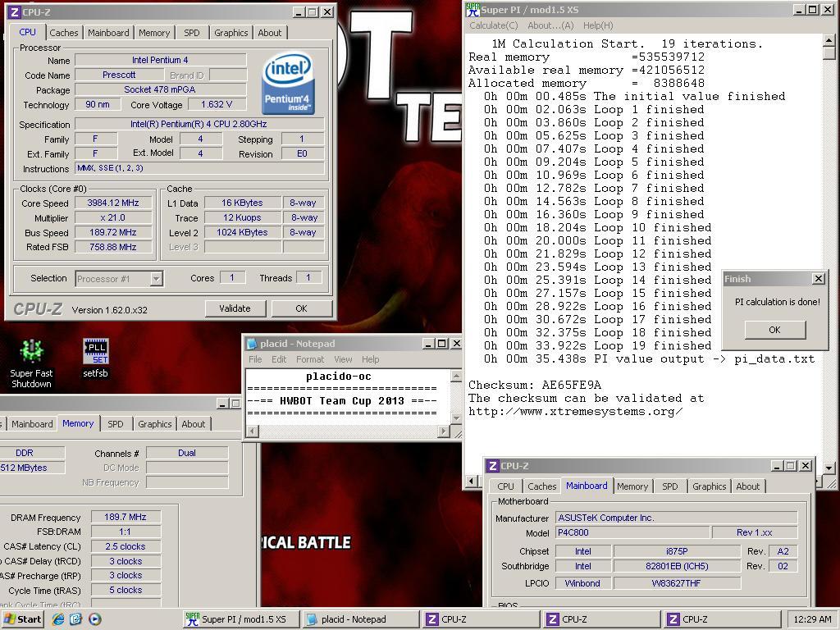Image resolution: width=840 pixels, height=630 pixels.
Task: Select Graphics tab in Mainboard CPU-Z window
Action: [710, 486]
